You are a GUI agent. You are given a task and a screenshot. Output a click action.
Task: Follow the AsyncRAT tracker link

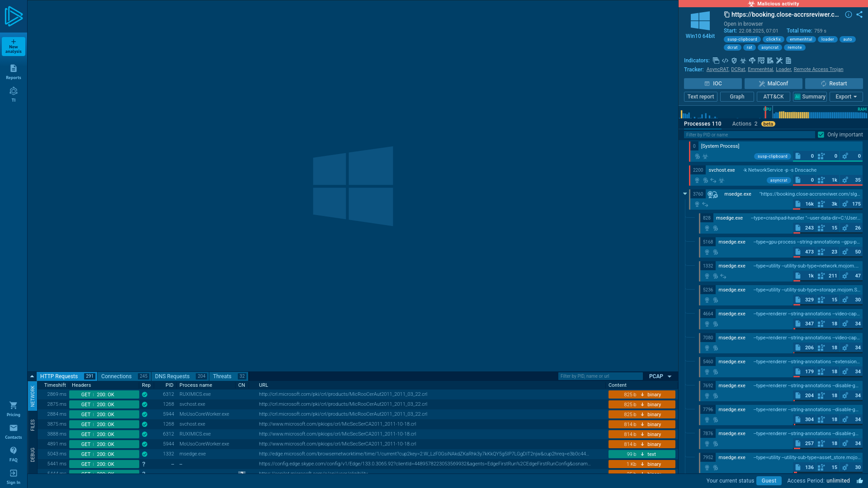(717, 70)
